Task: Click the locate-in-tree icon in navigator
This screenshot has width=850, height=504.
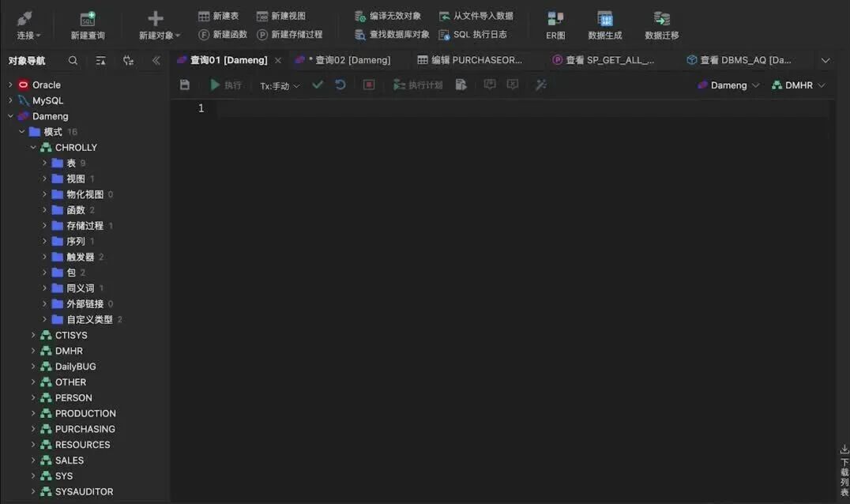Action: point(129,61)
